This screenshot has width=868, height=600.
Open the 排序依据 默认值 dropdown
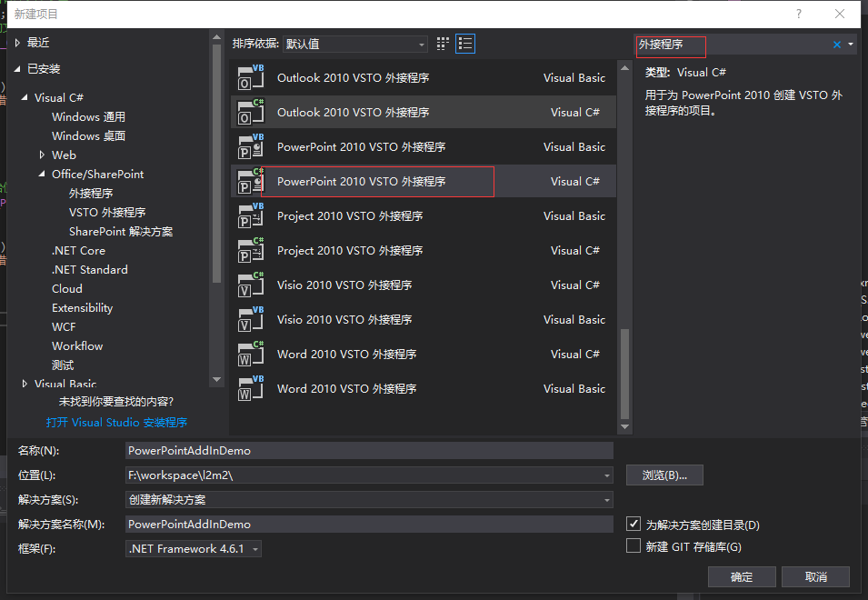pos(354,44)
